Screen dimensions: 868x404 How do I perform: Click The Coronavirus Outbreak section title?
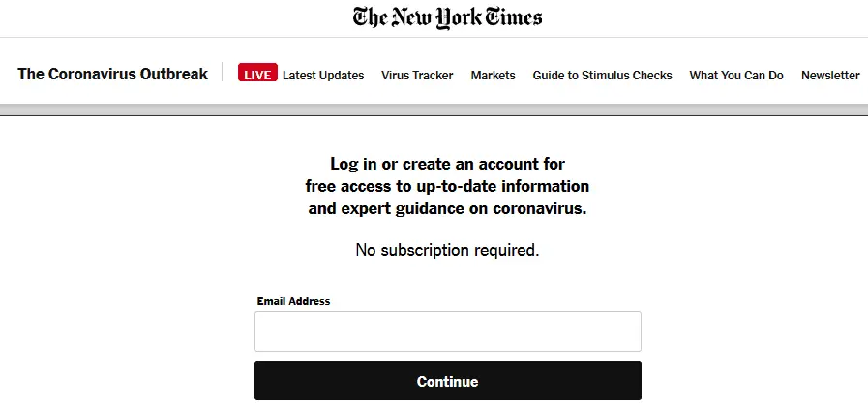112,74
